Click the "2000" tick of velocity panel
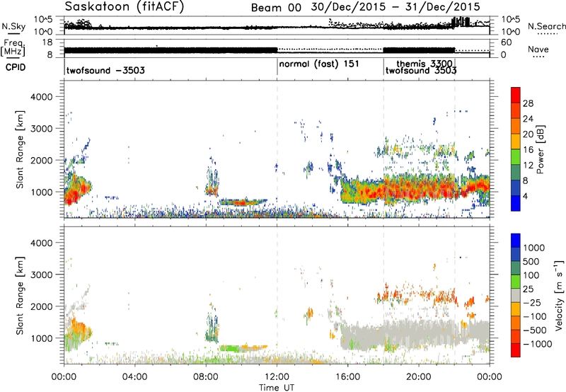Screen dimensions: 566x392 [x=42, y=306]
